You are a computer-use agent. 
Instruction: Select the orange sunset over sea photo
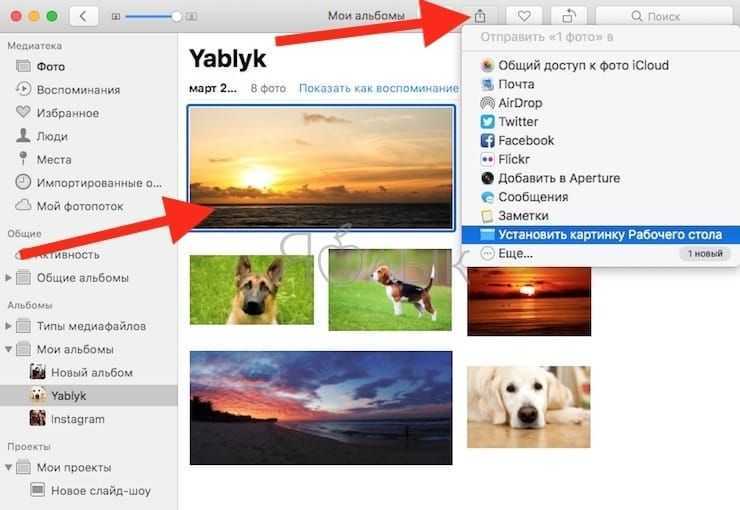click(321, 168)
